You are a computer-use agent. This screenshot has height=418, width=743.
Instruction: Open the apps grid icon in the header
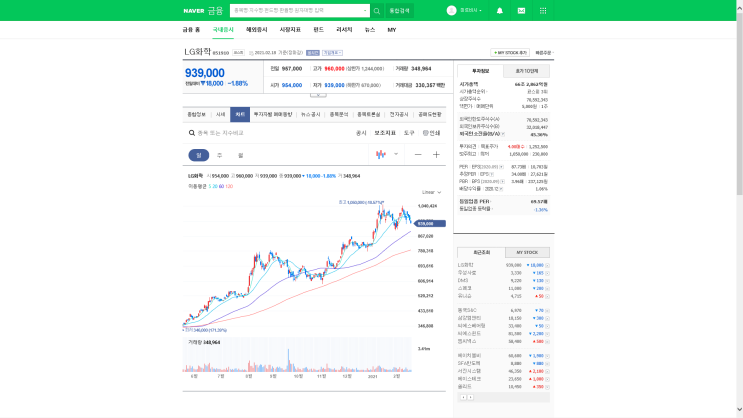point(543,10)
